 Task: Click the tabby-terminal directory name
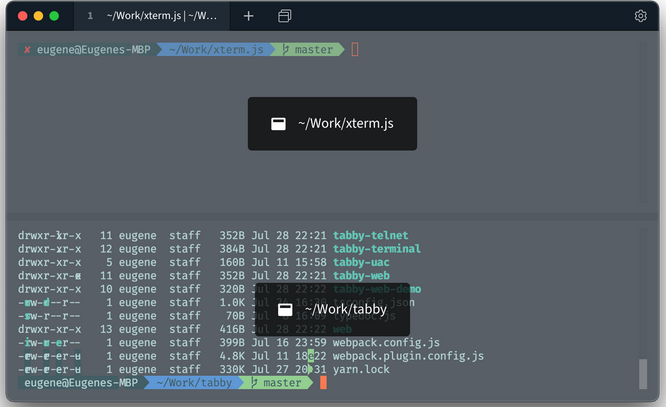click(377, 249)
